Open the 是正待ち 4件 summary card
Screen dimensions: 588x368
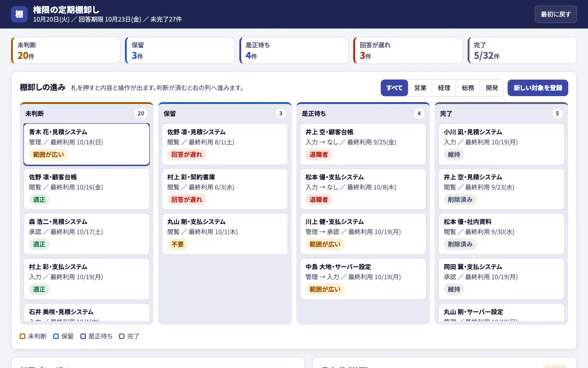coord(294,51)
